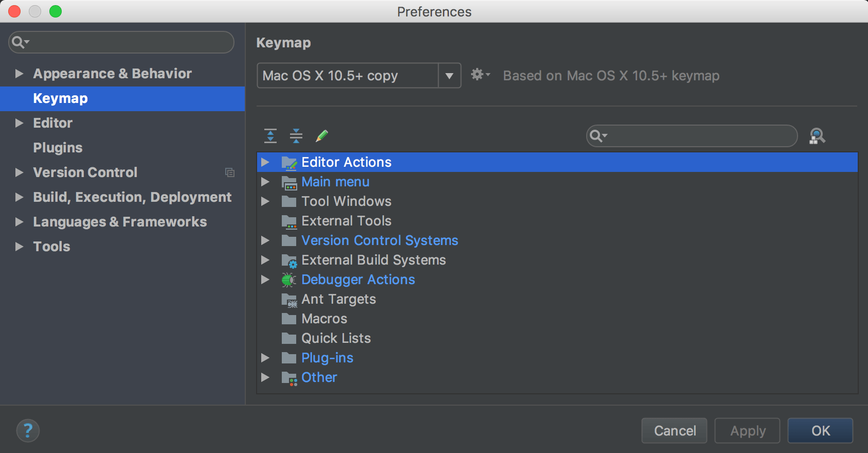
Task: Click the Cancel button
Action: pyautogui.click(x=675, y=430)
